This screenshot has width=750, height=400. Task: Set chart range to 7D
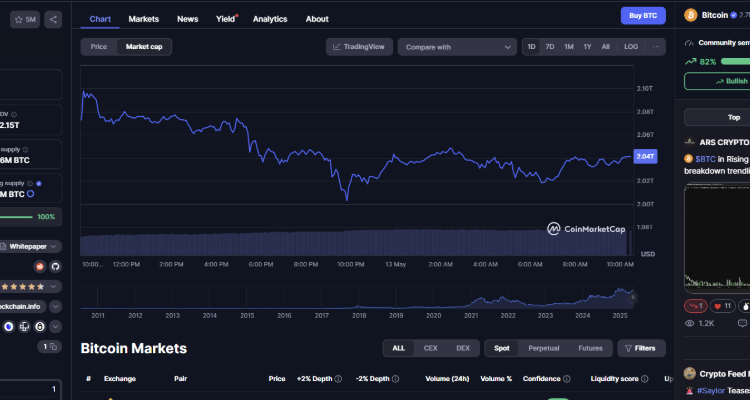click(550, 47)
